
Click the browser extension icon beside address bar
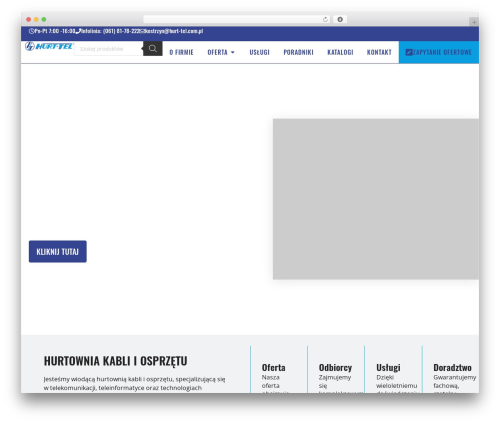click(x=340, y=20)
